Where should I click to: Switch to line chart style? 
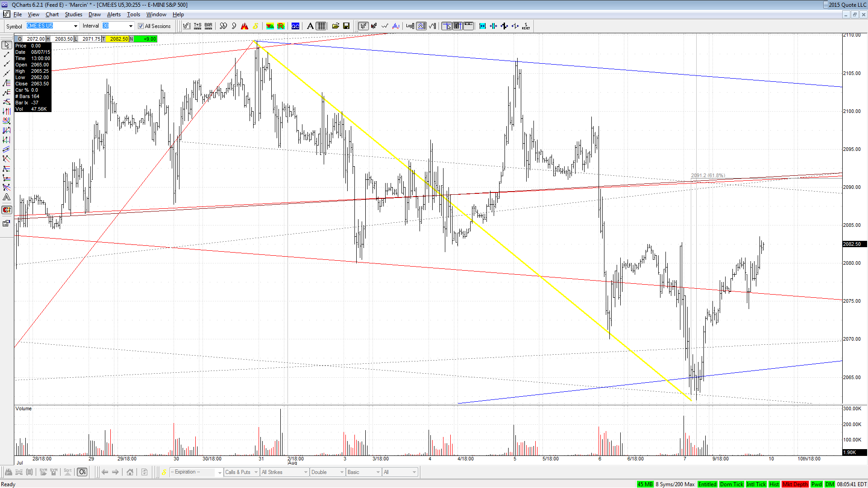coord(385,26)
